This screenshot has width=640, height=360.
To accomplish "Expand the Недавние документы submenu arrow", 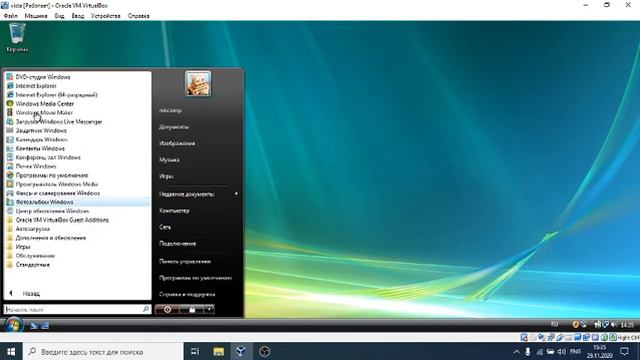I will (x=236, y=194).
